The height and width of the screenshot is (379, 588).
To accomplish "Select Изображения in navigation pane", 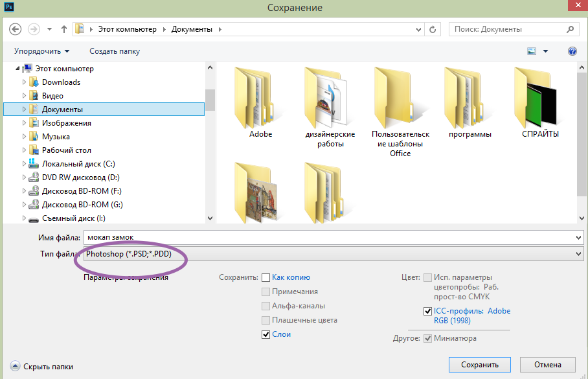I will pos(66,123).
